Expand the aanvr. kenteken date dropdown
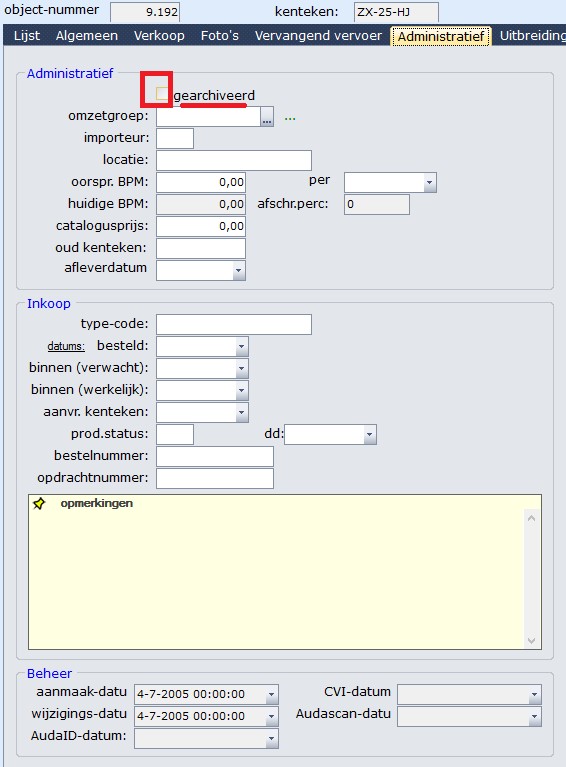 coord(241,412)
